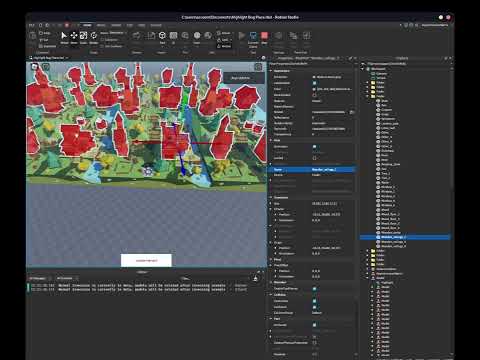Click first overlay icon at viewport top-left
The image size is (480, 360).
[35, 67]
